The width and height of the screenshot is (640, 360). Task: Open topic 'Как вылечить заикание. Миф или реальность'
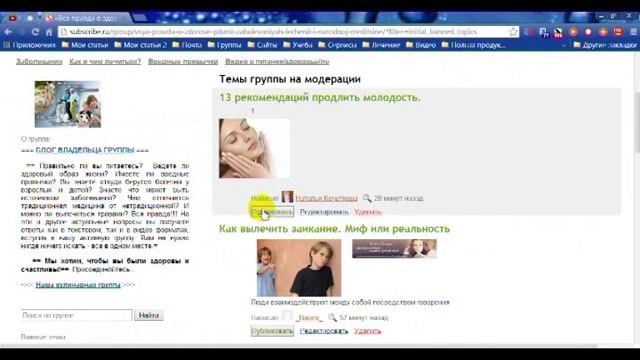[x=334, y=229]
